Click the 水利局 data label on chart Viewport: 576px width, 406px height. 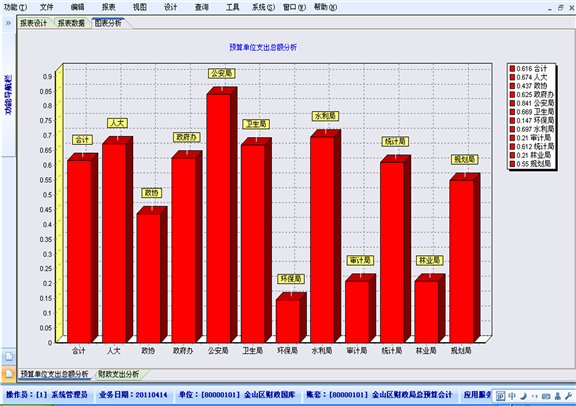tap(325, 116)
